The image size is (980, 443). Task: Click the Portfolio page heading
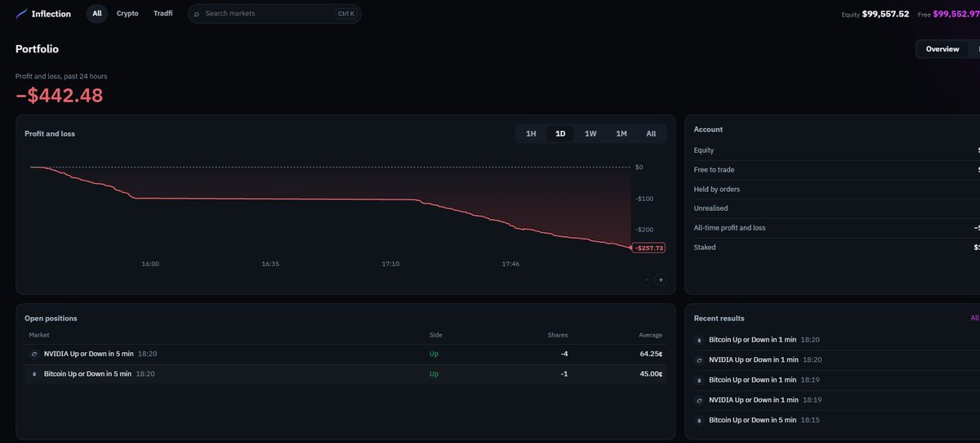click(x=37, y=49)
